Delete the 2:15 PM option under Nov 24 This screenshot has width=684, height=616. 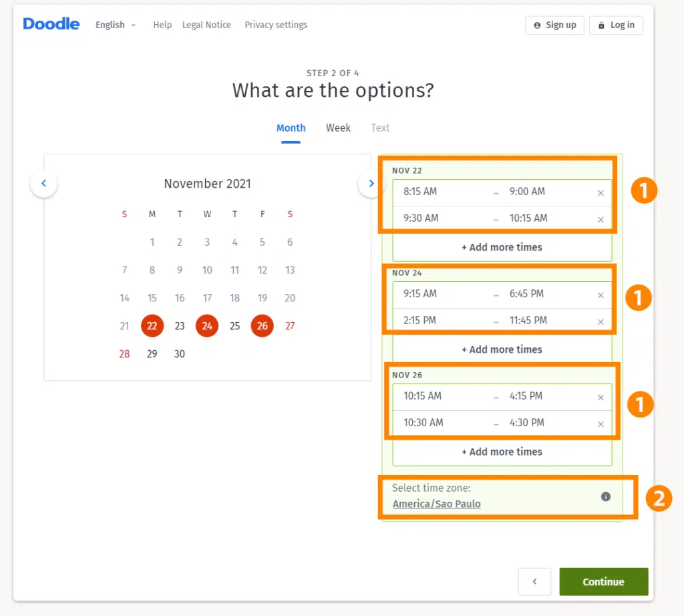click(x=600, y=320)
